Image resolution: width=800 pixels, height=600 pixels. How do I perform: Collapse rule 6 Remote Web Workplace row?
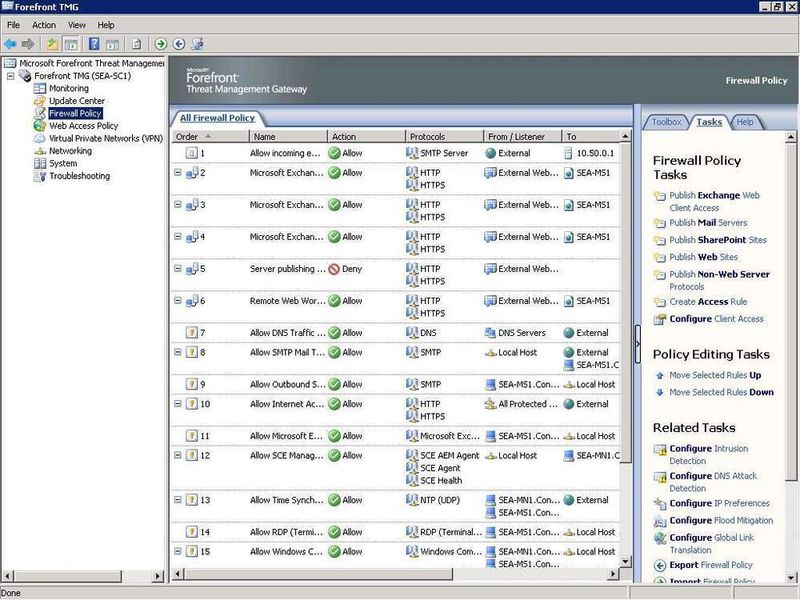178,301
